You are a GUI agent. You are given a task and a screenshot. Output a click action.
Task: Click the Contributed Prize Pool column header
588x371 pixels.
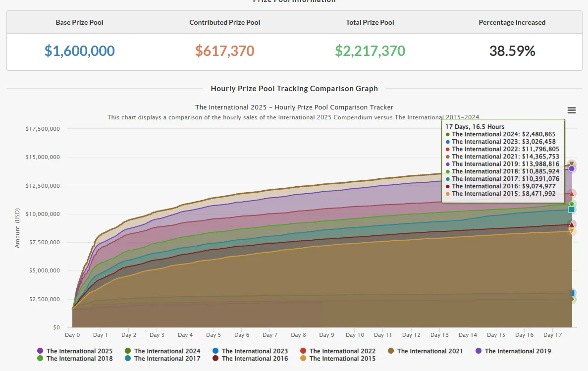tap(224, 22)
